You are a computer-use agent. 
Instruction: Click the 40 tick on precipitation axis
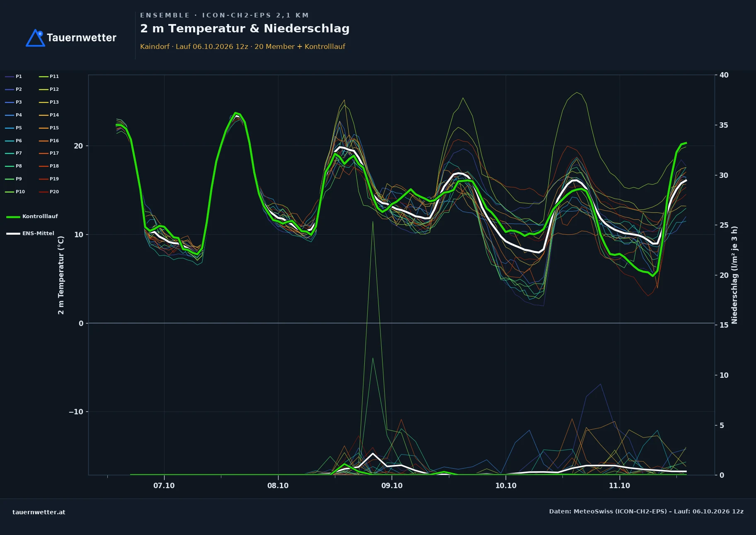pos(724,75)
